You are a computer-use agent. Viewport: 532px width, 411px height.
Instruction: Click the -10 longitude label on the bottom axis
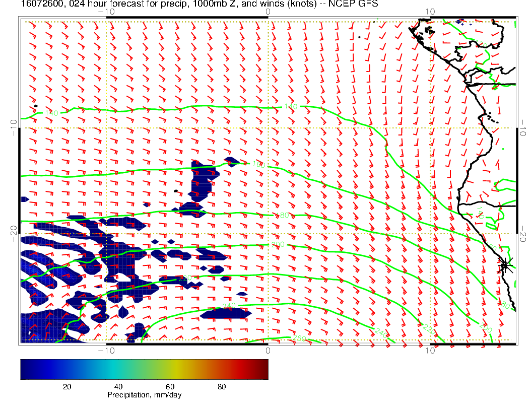point(106,350)
